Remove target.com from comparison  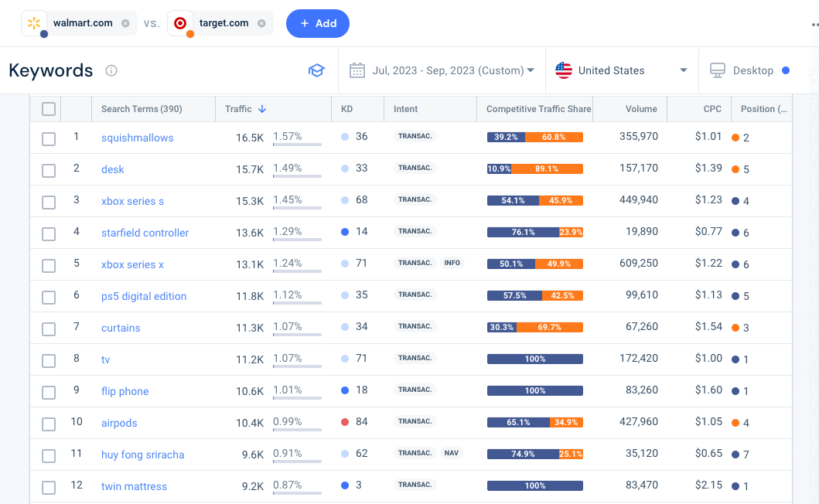click(261, 23)
